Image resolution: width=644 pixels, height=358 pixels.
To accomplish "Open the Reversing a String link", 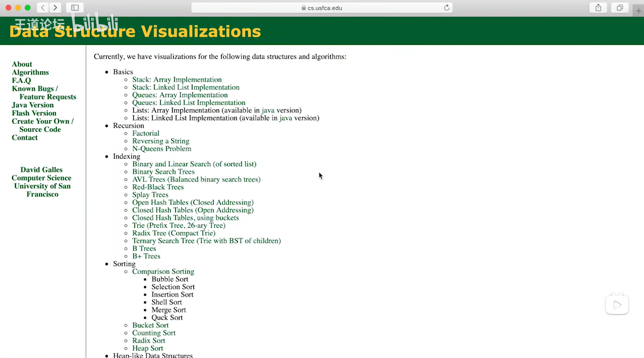I will (x=161, y=141).
